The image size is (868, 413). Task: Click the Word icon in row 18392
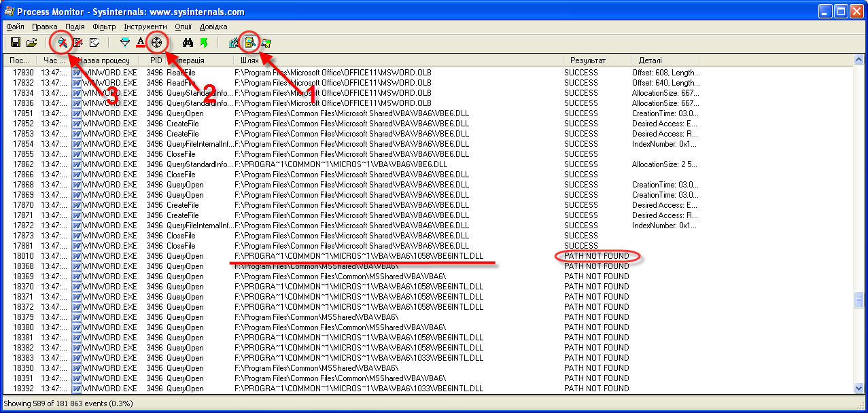click(x=76, y=389)
